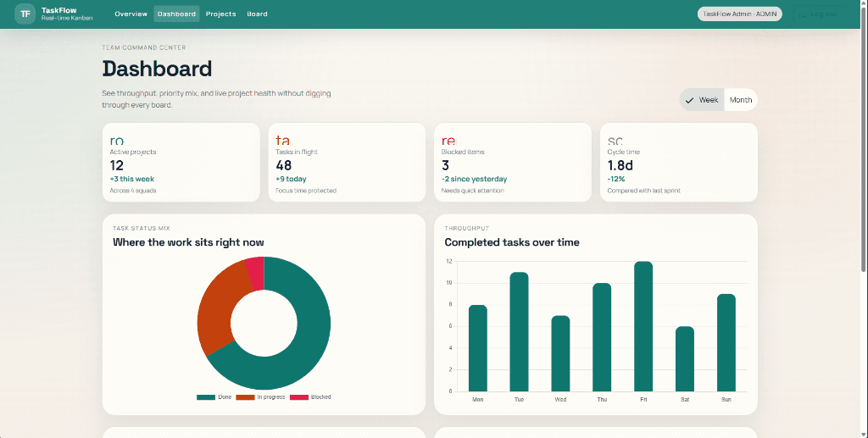This screenshot has width=868, height=438.
Task: Go to the Projects nav item
Action: [221, 14]
